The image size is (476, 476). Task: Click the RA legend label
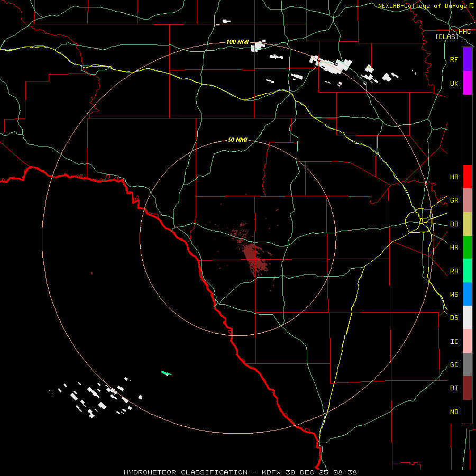pyautogui.click(x=454, y=271)
